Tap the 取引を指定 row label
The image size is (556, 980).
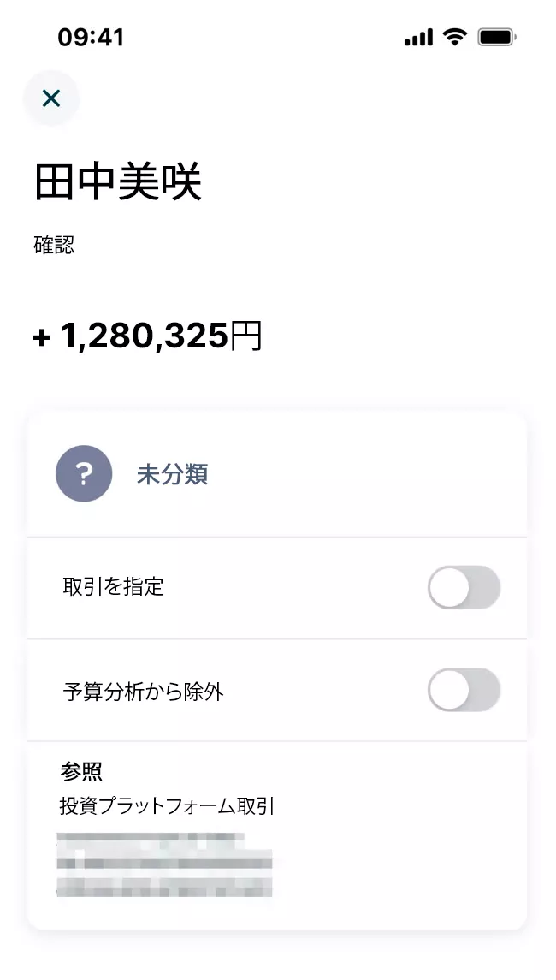pyautogui.click(x=113, y=587)
